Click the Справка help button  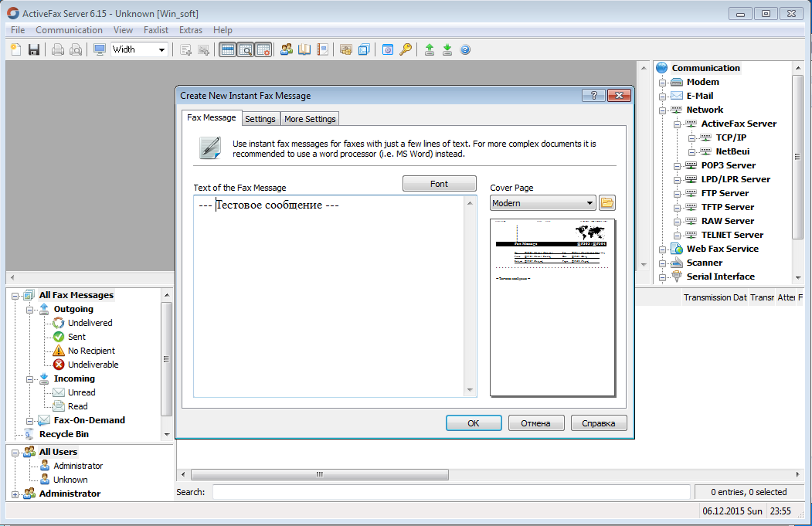599,423
